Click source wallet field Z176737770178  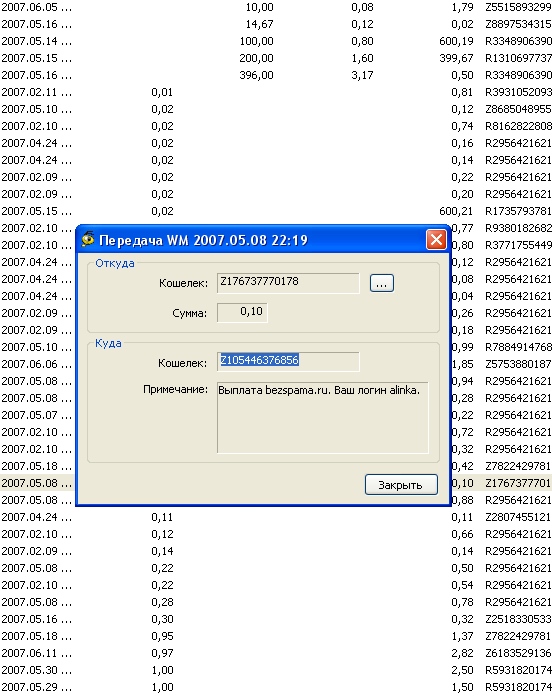[288, 283]
